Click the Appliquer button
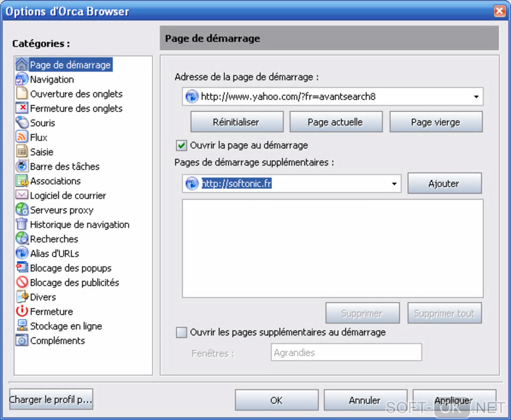511x420 pixels. click(x=454, y=400)
